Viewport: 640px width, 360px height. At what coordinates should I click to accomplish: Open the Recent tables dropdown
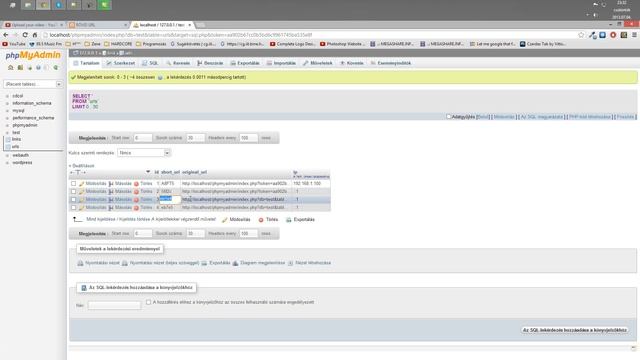click(33, 84)
